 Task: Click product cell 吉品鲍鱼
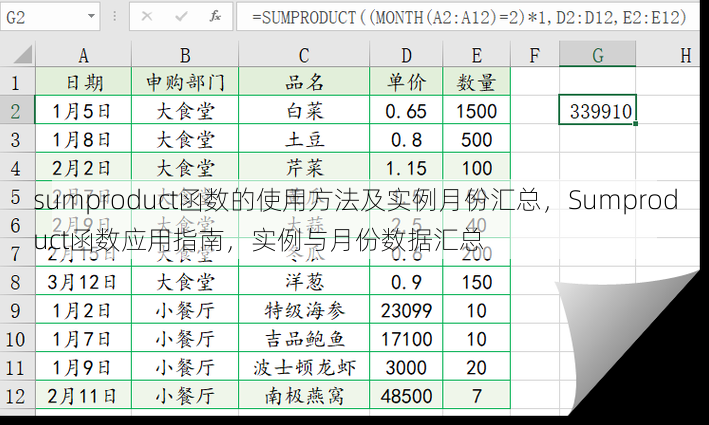pyautogui.click(x=304, y=338)
